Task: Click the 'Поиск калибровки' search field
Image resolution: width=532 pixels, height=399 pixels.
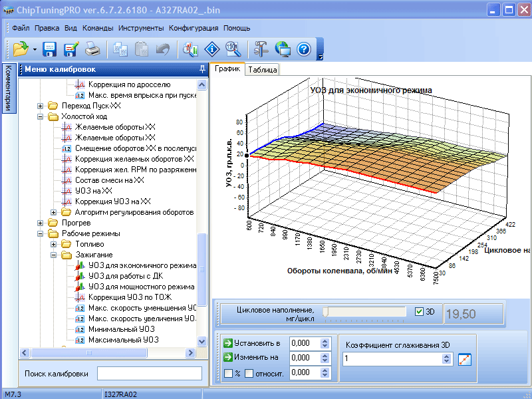Action: [x=149, y=373]
